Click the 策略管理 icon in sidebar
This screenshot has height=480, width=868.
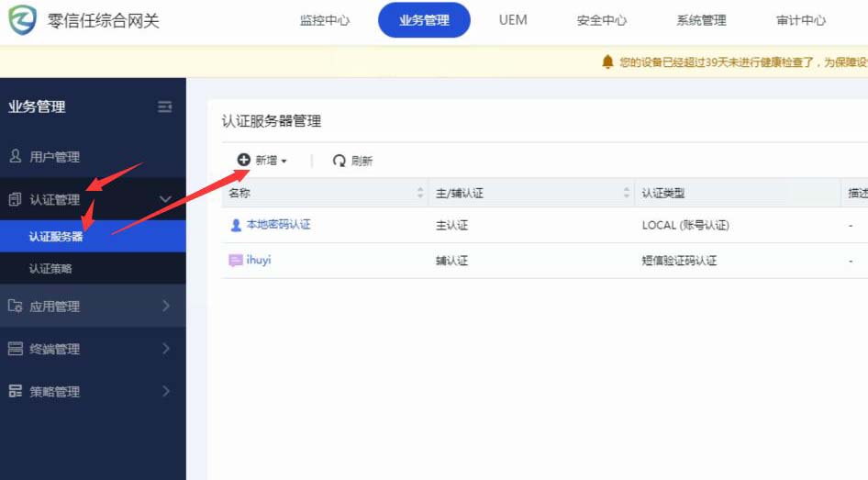click(x=16, y=392)
